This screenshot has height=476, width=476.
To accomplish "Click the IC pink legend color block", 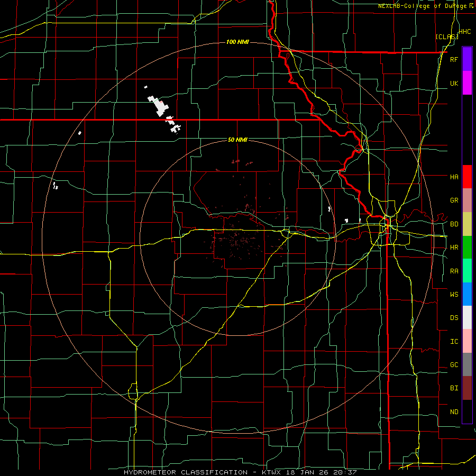I will pos(467,341).
